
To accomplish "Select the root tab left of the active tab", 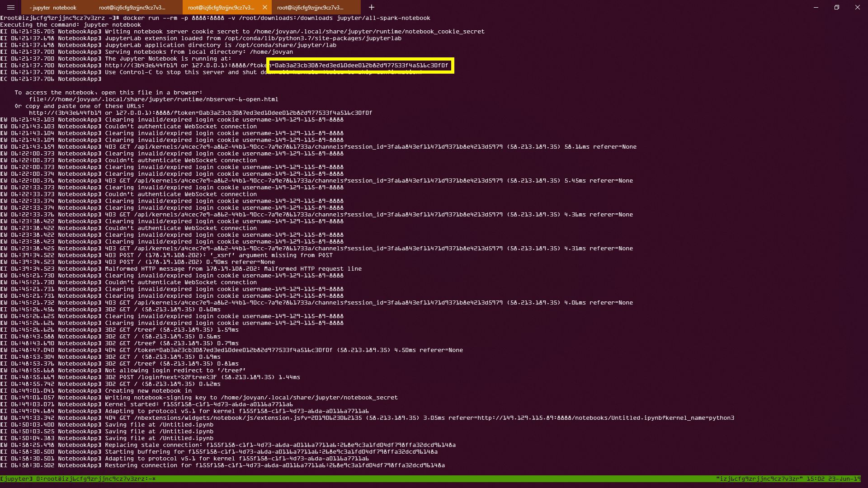I will (132, 7).
